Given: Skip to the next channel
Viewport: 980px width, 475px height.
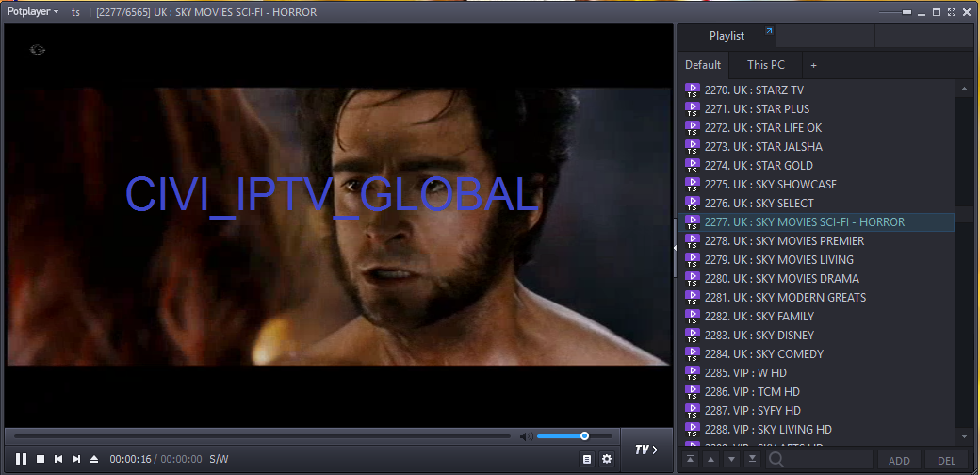Looking at the screenshot, I should (76, 459).
